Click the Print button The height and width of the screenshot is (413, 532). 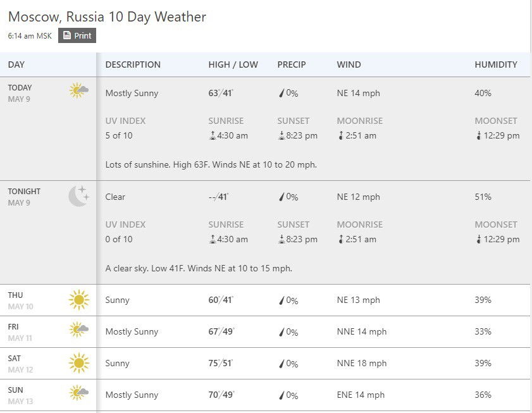(77, 35)
